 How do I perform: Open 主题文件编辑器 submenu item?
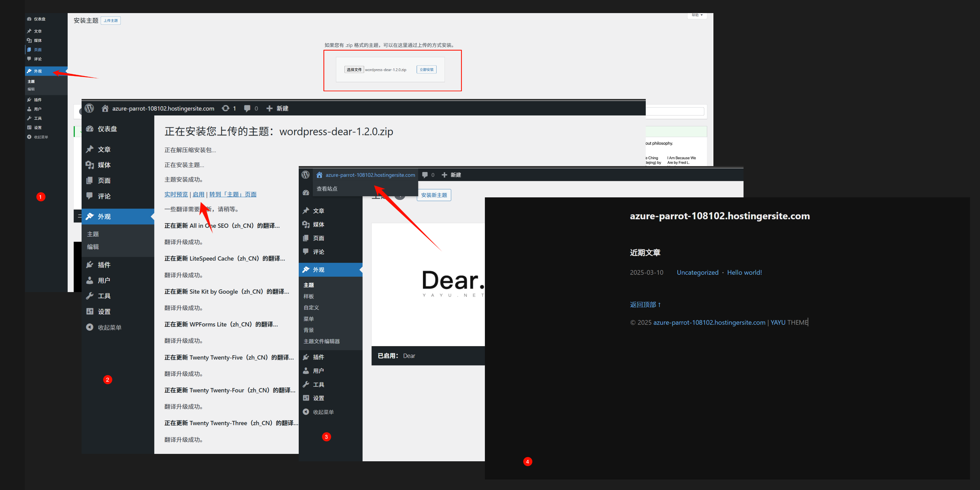pos(321,342)
